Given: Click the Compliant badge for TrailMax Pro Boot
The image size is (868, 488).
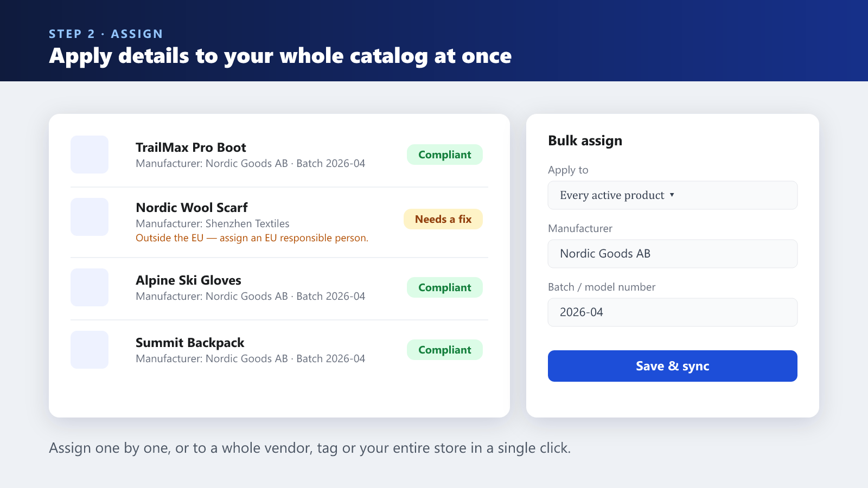Looking at the screenshot, I should point(445,155).
